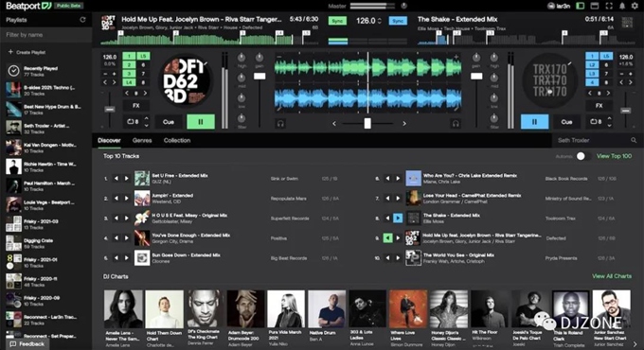The image size is (644, 350).
Task: Open the settings gear icon
Action: 635,6
